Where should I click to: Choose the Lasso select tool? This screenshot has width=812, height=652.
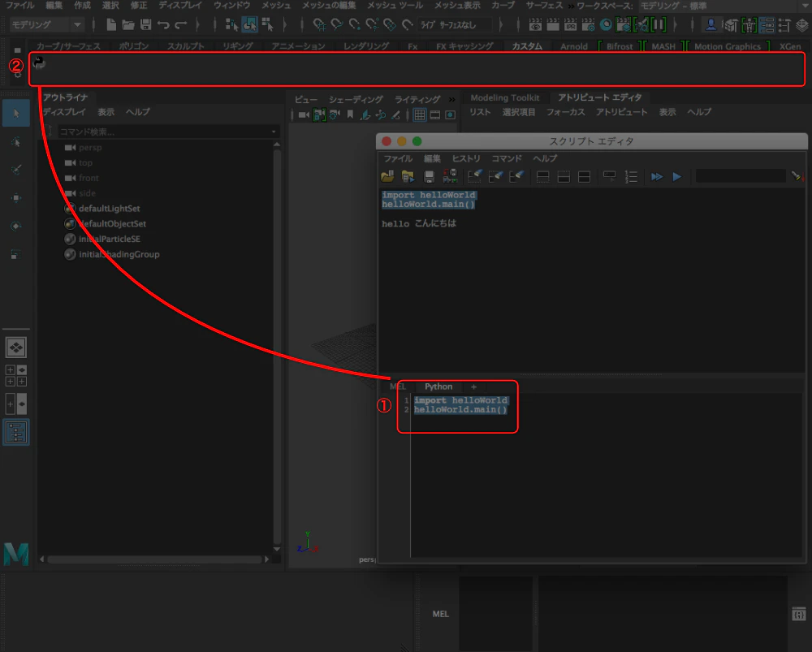click(16, 142)
